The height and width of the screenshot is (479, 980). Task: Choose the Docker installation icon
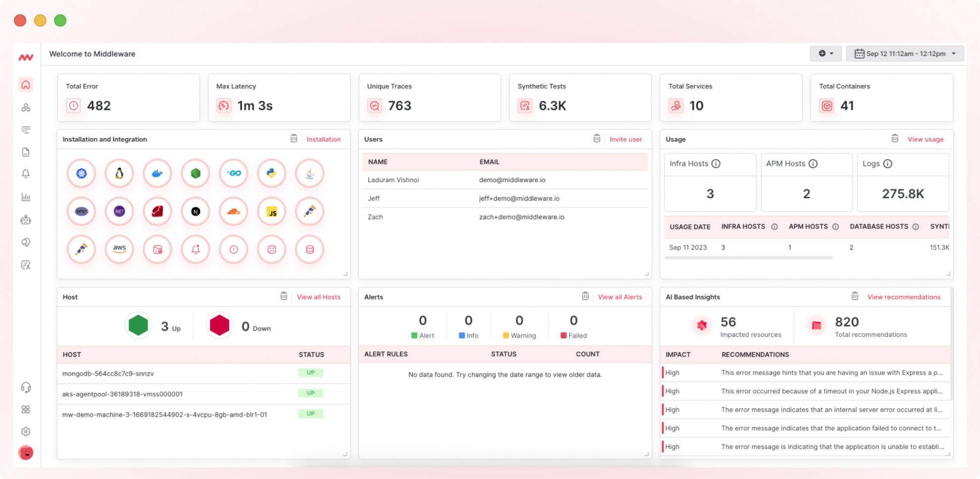(x=157, y=173)
